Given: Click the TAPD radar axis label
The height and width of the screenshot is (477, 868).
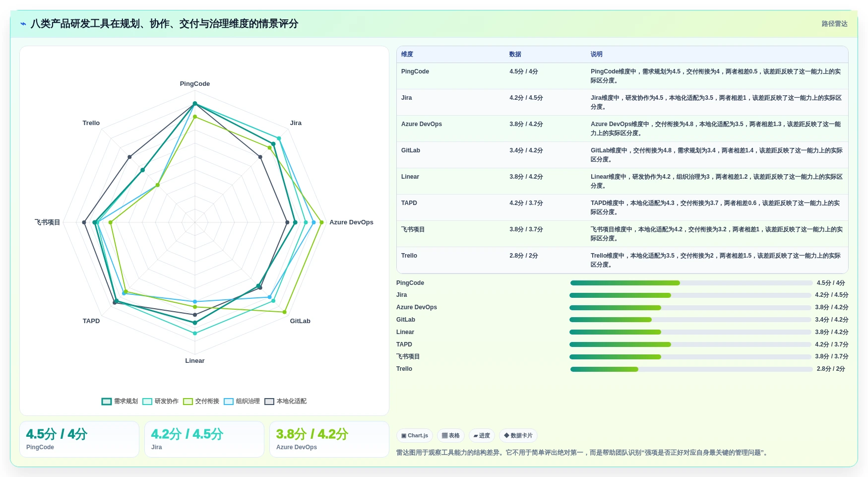Looking at the screenshot, I should coord(91,321).
